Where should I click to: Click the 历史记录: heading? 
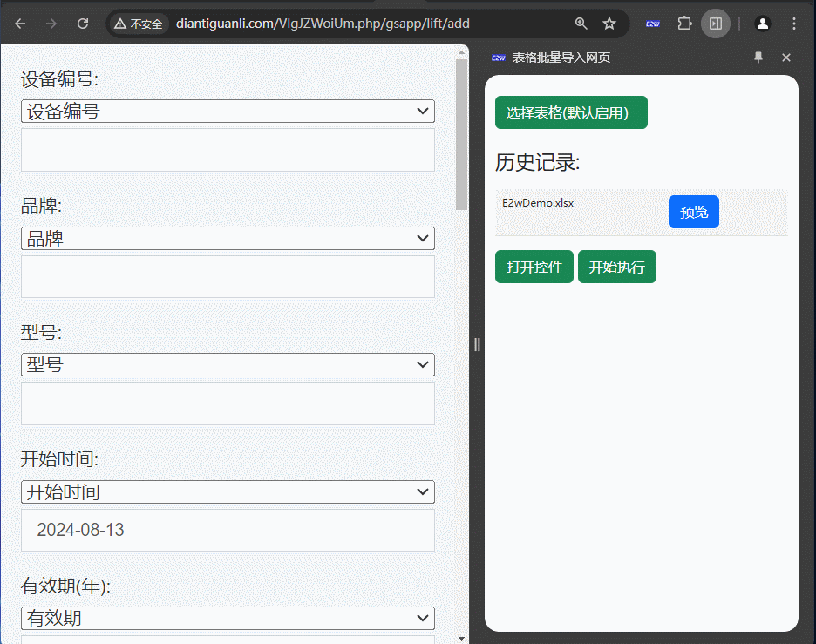tap(537, 162)
